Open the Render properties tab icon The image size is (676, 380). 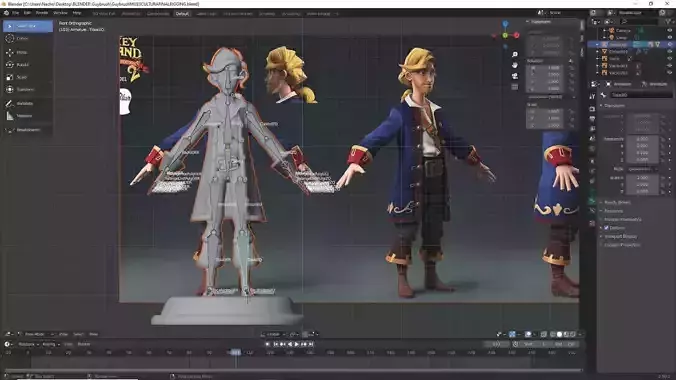click(592, 108)
